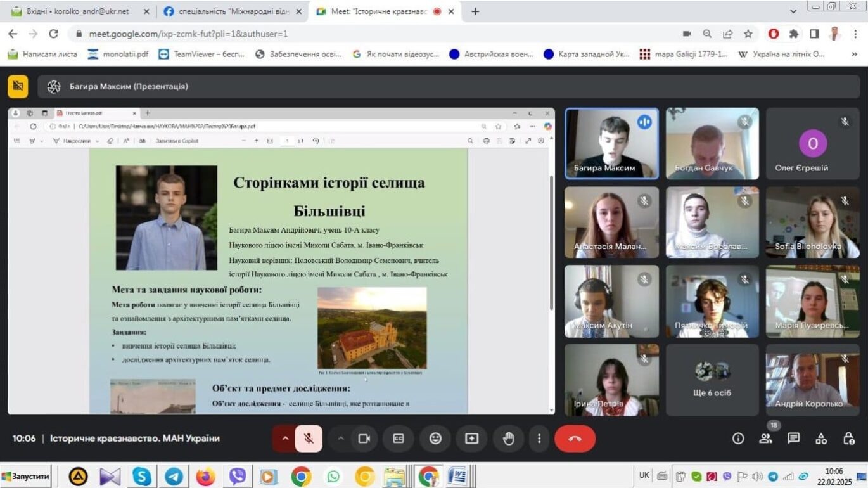Open the activities icon

point(821,439)
